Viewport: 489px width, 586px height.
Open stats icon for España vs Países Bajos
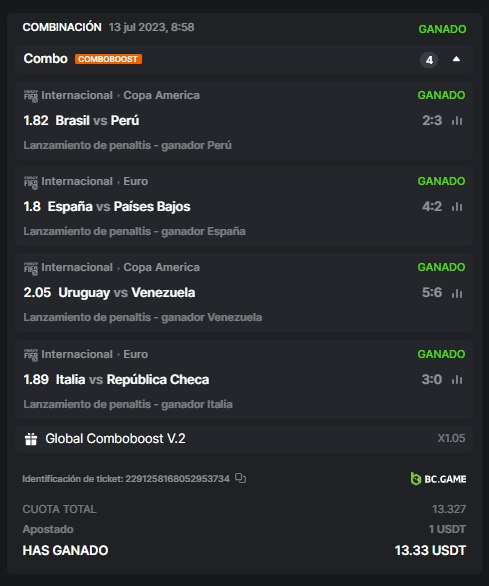tap(457, 207)
